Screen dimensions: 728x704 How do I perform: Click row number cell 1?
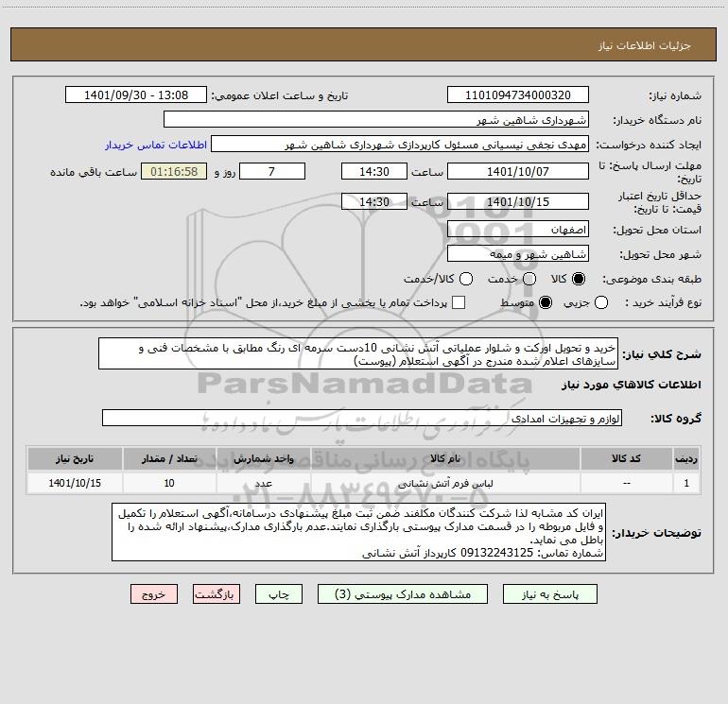click(686, 483)
